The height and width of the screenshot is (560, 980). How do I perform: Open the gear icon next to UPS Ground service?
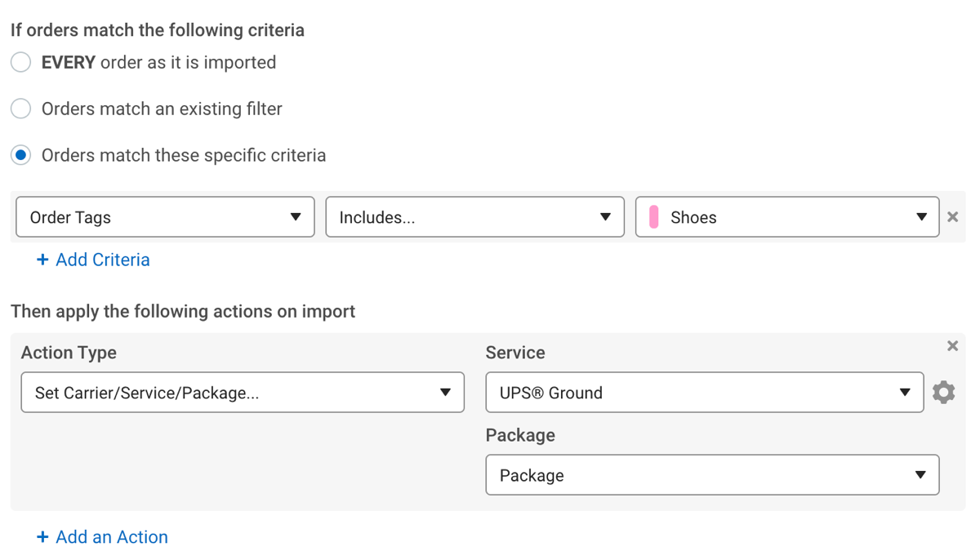pyautogui.click(x=944, y=392)
